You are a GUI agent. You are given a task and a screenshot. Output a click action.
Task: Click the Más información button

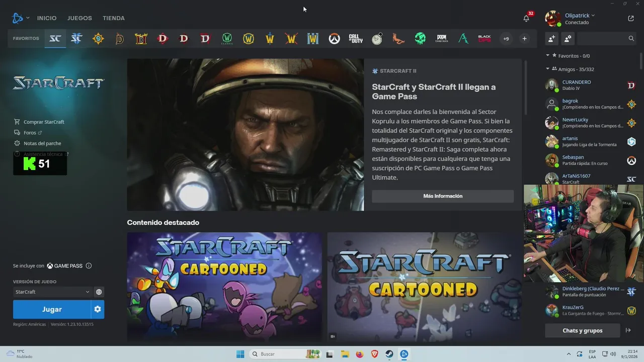(x=443, y=196)
